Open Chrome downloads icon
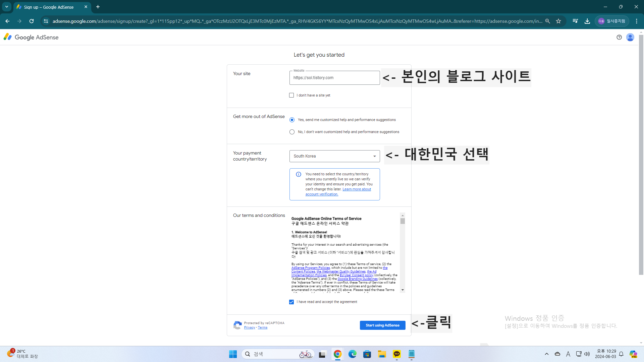644x362 pixels. coord(587,21)
